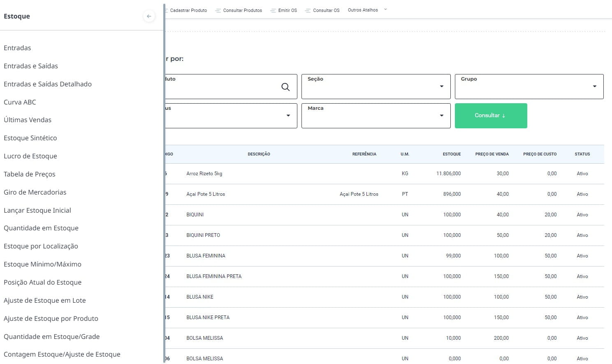Screen dimensions: 612x364
Task: Click the Consultar OS shortcut icon
Action: tap(308, 11)
